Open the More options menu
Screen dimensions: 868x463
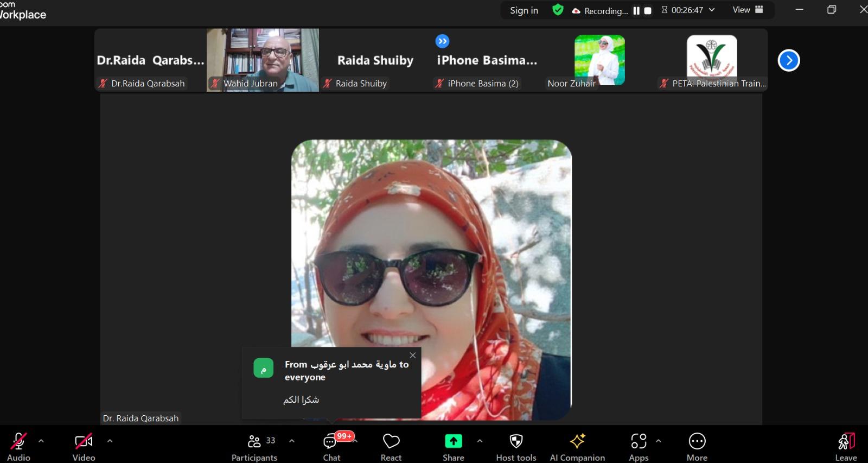(697, 447)
